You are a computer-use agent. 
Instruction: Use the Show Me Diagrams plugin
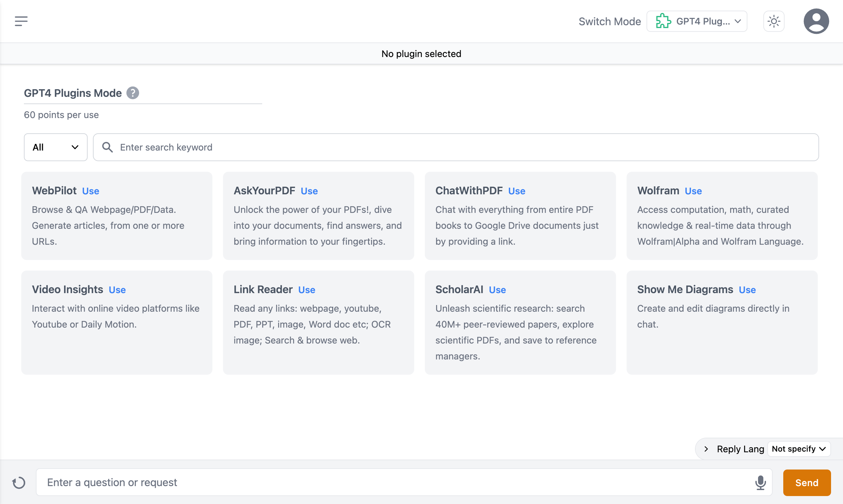point(747,290)
